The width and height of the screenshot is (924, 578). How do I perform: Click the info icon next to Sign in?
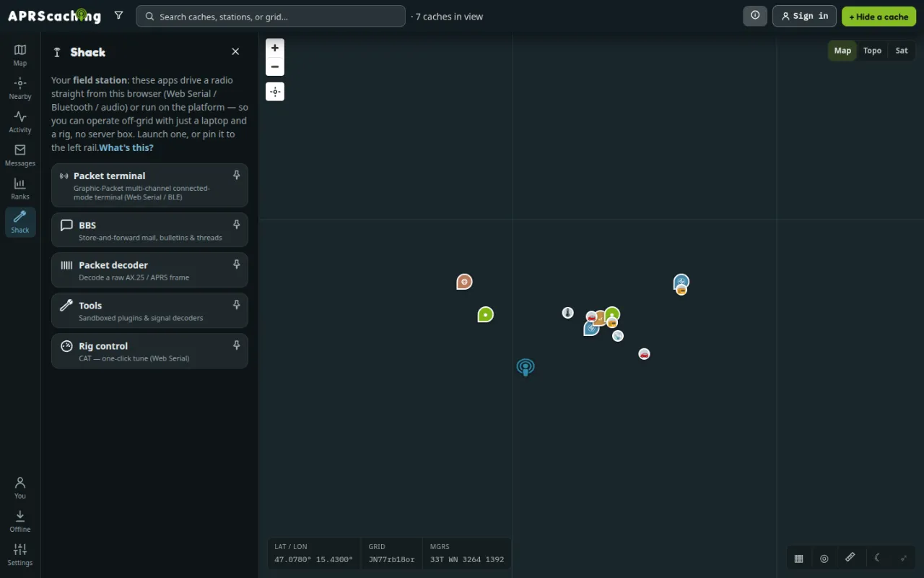755,16
